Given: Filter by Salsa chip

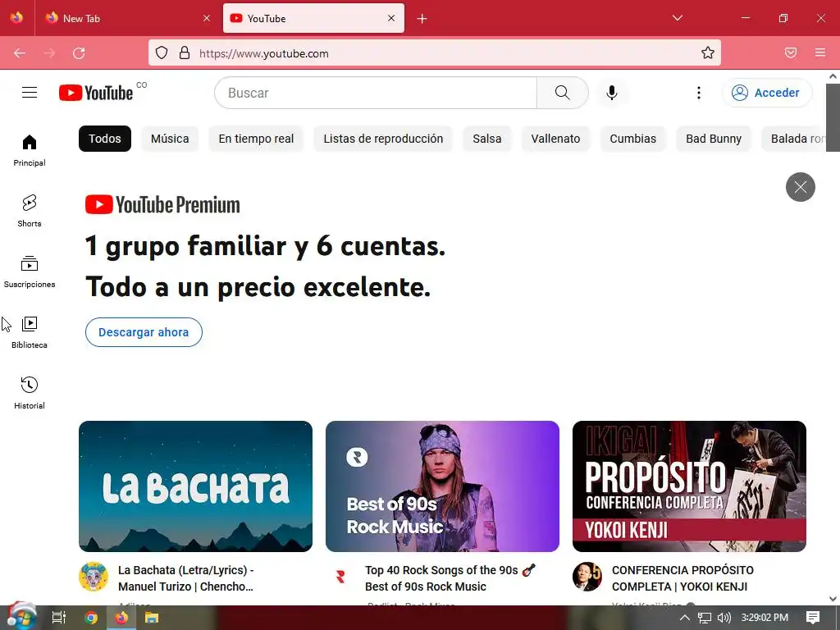Looking at the screenshot, I should (487, 139).
